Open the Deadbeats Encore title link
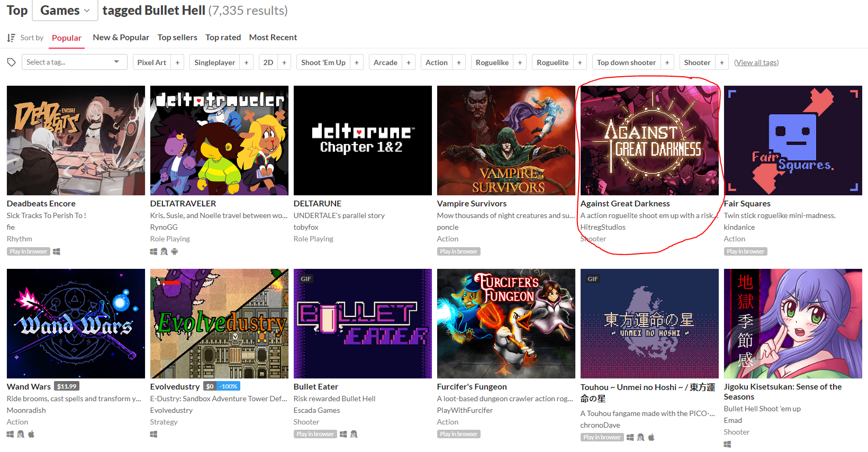Viewport: 868px width, 452px height. [x=41, y=204]
